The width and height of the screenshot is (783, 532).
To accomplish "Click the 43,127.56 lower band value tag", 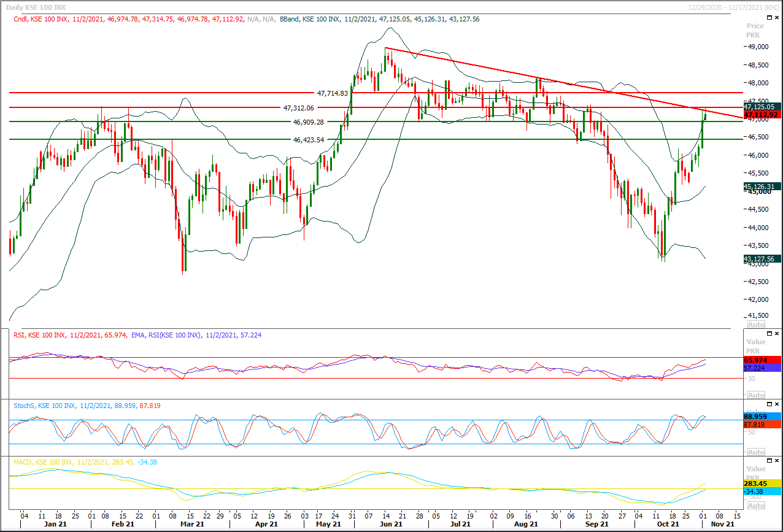I will tap(761, 259).
